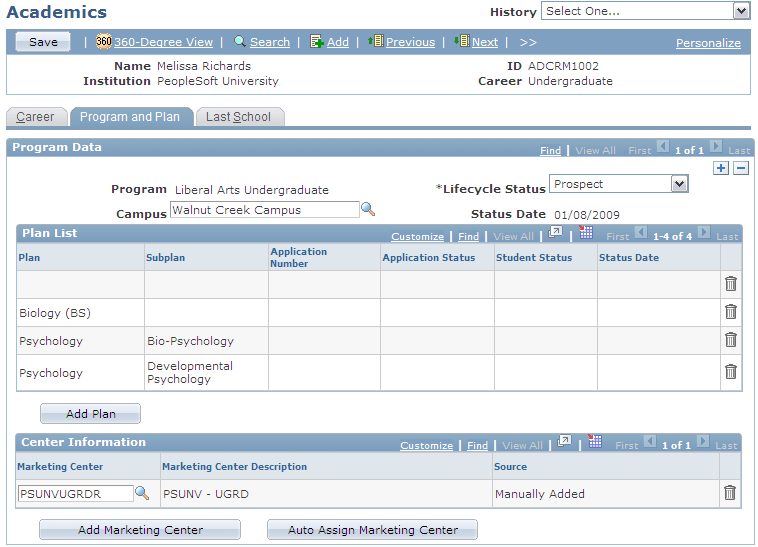Sort by Marketing Center column header
758x547 pixels.
60,466
